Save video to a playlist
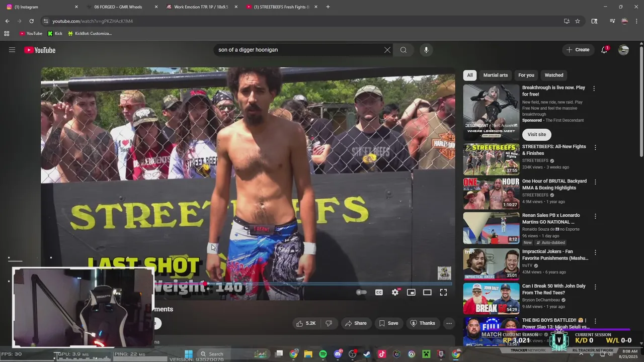Screen dimensions: 644x362 (388, 323)
